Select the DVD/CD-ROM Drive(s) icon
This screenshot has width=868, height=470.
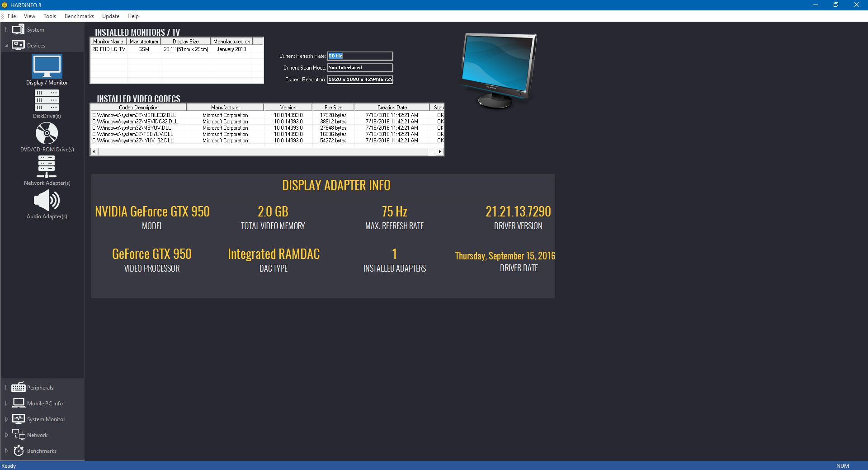pos(47,133)
